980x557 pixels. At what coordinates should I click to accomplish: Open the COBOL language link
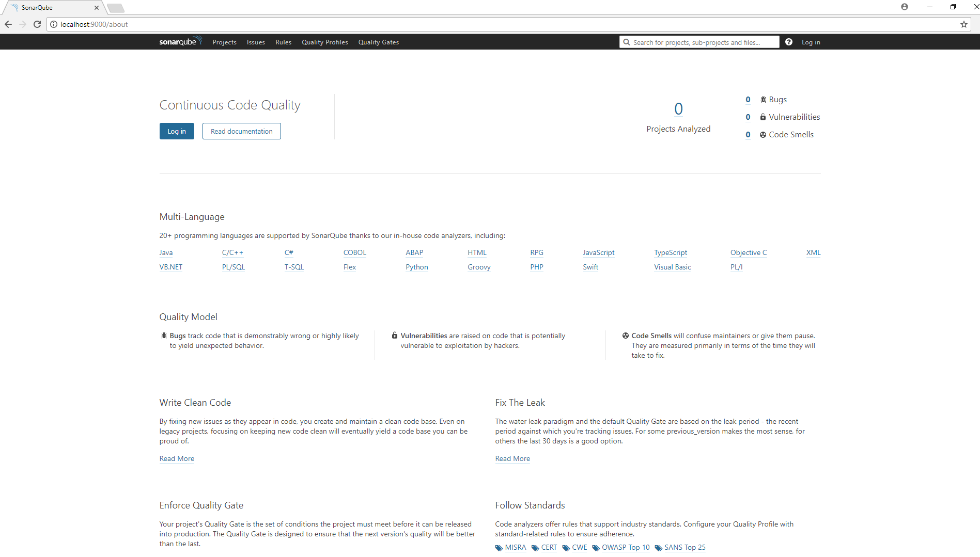(x=355, y=252)
